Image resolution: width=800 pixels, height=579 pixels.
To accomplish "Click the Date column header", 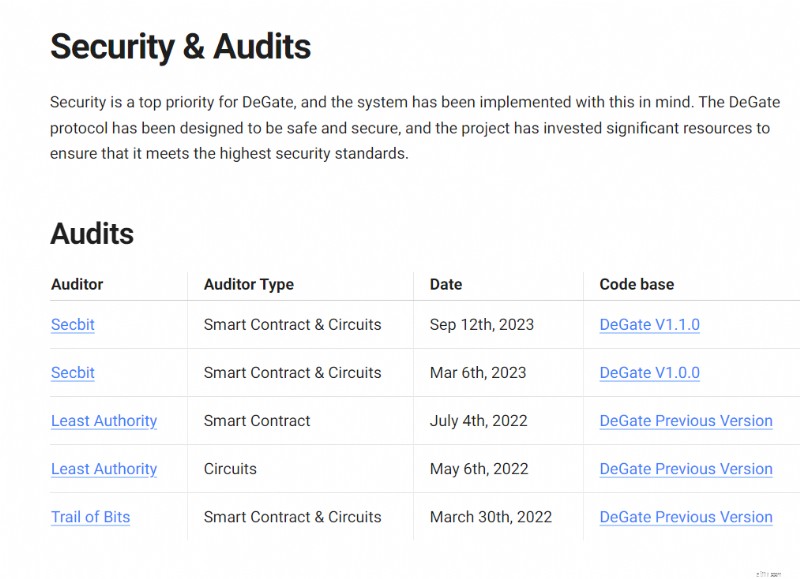I will (446, 284).
